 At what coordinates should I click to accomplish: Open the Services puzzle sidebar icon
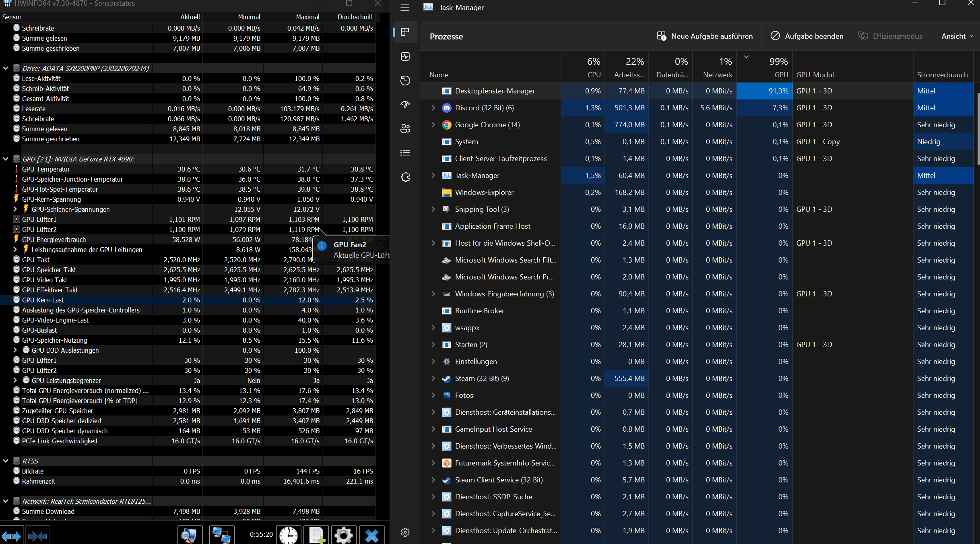tap(405, 177)
